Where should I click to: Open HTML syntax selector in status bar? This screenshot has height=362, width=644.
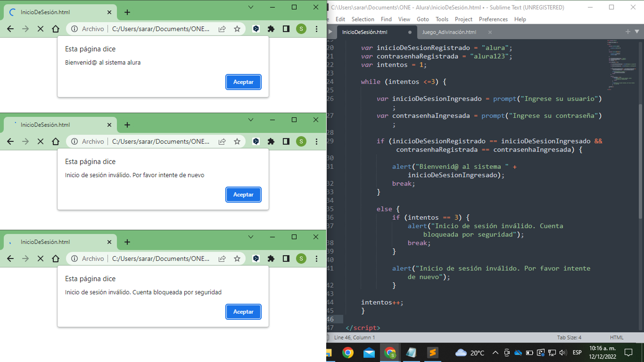tap(617, 338)
